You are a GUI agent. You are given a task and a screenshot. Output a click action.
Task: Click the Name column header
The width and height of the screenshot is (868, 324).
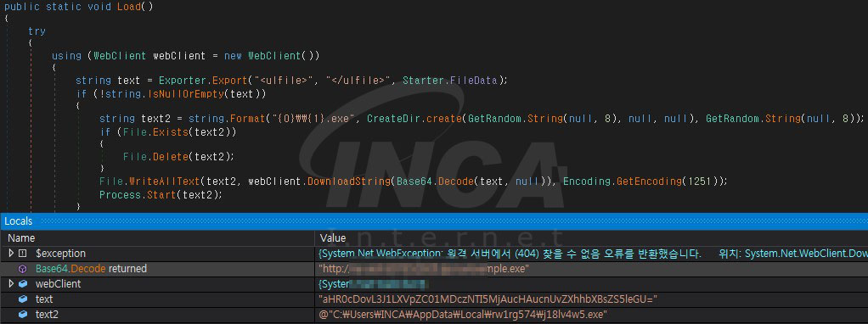(21, 238)
